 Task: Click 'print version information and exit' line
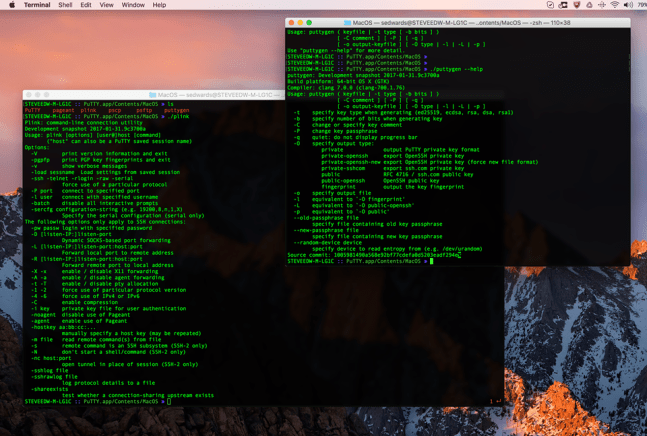(114, 153)
